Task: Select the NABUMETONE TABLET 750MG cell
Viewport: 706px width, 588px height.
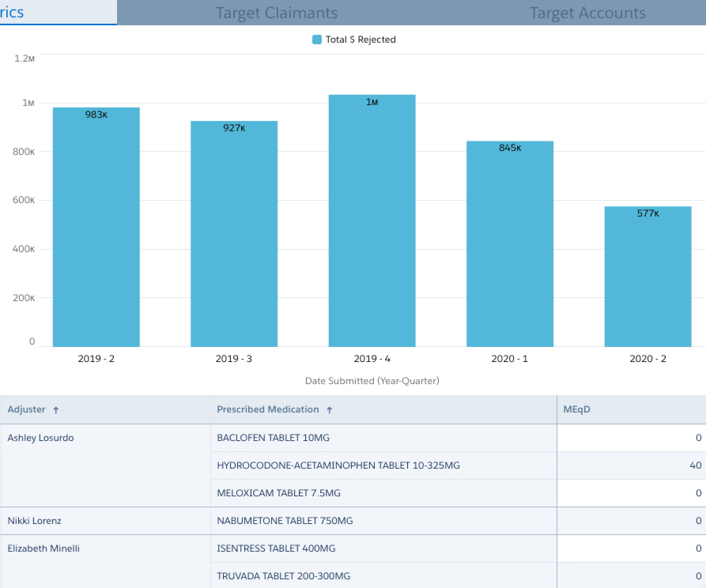Action: click(x=285, y=521)
